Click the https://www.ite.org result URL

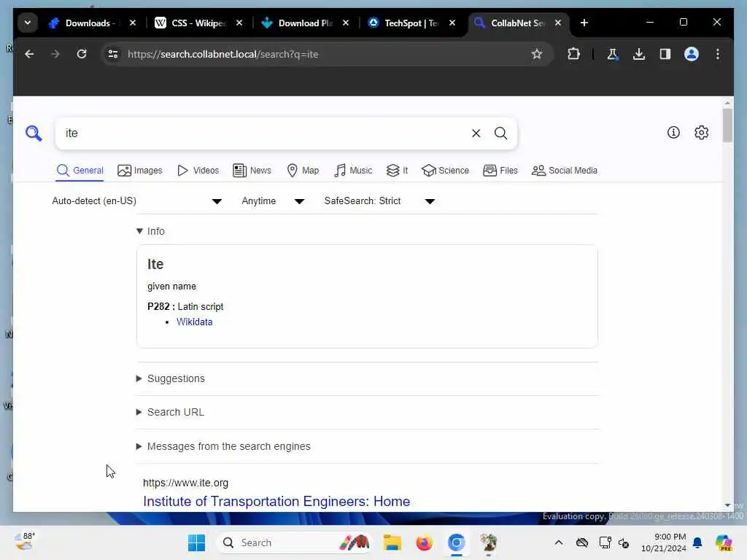(x=185, y=483)
